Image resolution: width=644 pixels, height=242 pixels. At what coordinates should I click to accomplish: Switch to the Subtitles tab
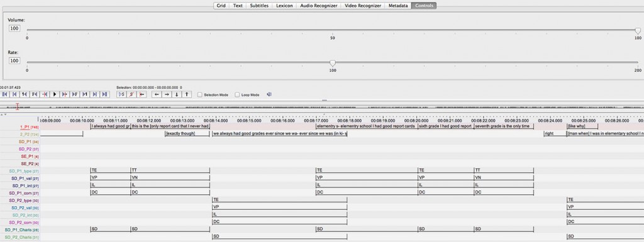(x=259, y=6)
